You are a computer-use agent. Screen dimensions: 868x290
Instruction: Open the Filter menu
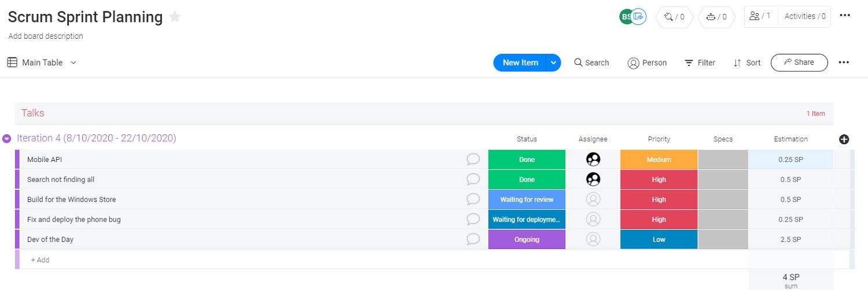pos(700,63)
